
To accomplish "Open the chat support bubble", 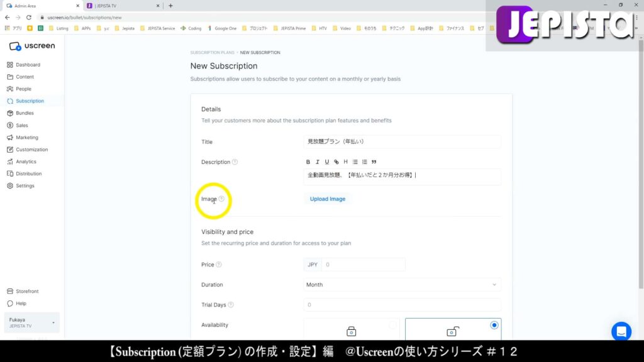I will coord(621,332).
